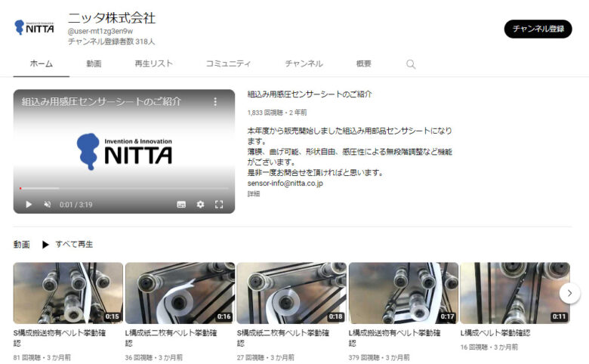
Task: Click the play all triangle icon
Action: click(45, 245)
